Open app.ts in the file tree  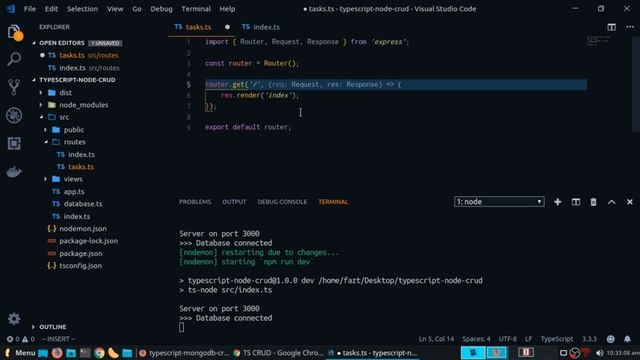click(x=73, y=191)
